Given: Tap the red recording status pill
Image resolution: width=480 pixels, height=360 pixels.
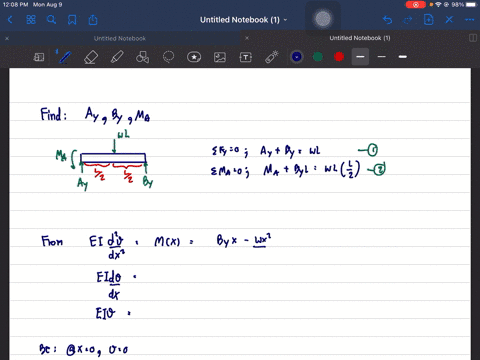Looking at the screenshot, I should click(415, 5).
